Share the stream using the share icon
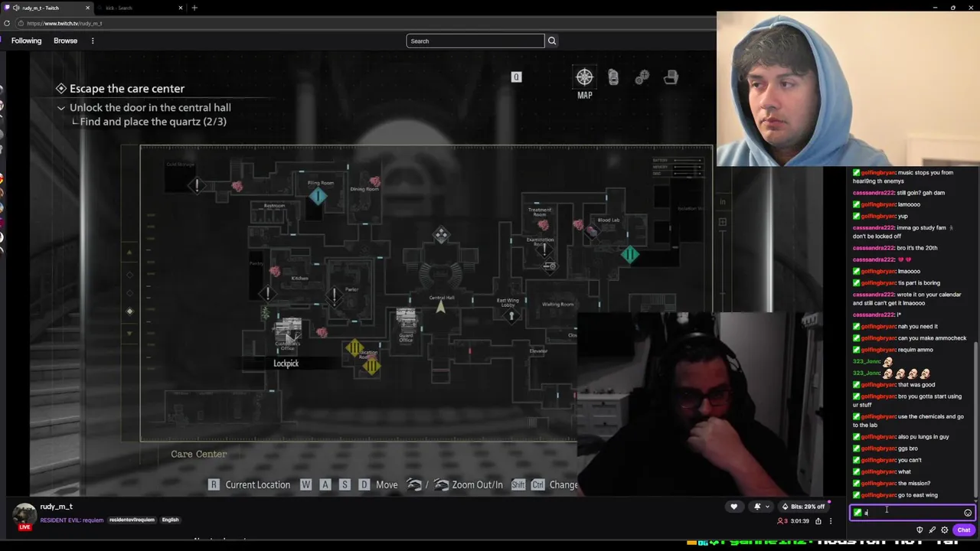 click(818, 521)
